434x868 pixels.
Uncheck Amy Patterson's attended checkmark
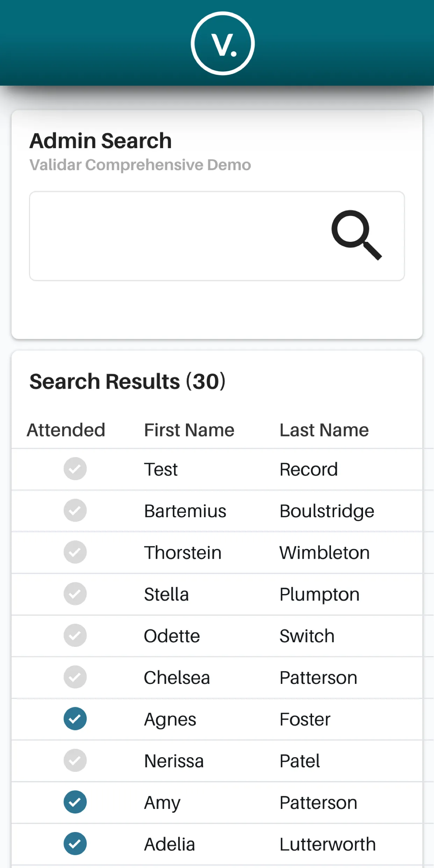pos(75,802)
